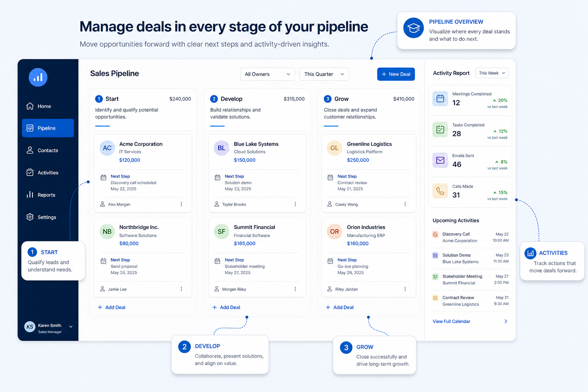Click the BL avatar for Blue Lake Systems

[222, 148]
